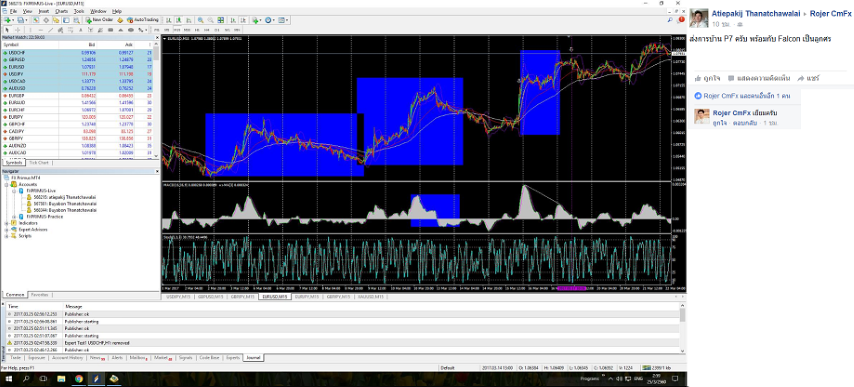This screenshot has height=387, width=854.
Task: Open Chrome from the Windows taskbar
Action: (x=78, y=379)
